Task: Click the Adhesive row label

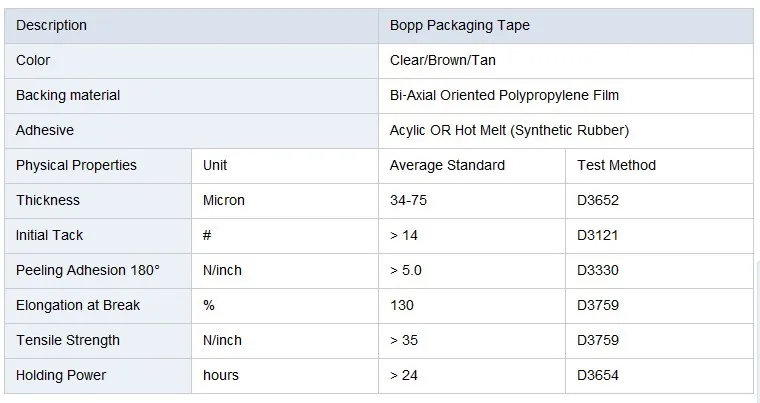Action: 45,130
